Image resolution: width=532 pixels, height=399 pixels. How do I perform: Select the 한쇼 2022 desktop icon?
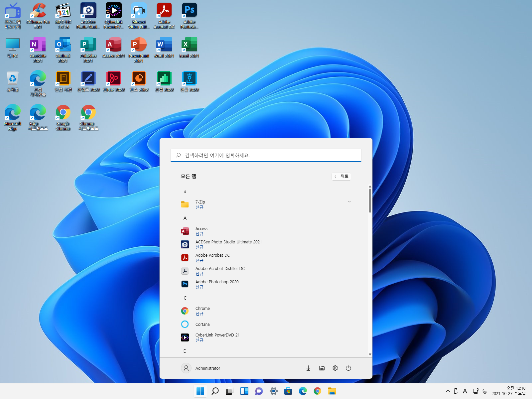pyautogui.click(x=139, y=82)
